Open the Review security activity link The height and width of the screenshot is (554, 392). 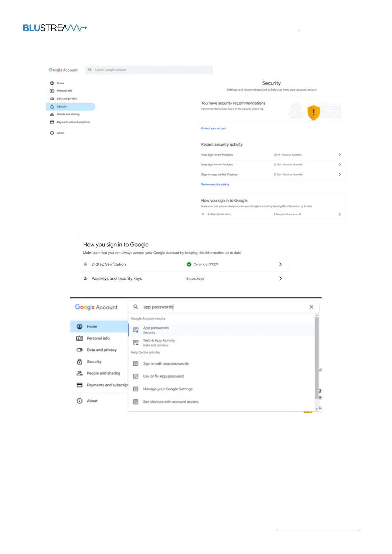(215, 185)
